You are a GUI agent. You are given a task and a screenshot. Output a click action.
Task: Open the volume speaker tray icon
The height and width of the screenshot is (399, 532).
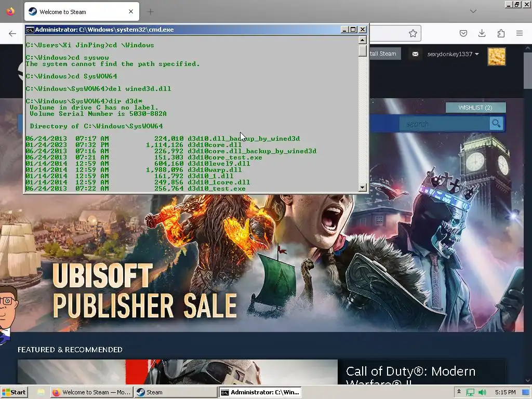click(482, 393)
